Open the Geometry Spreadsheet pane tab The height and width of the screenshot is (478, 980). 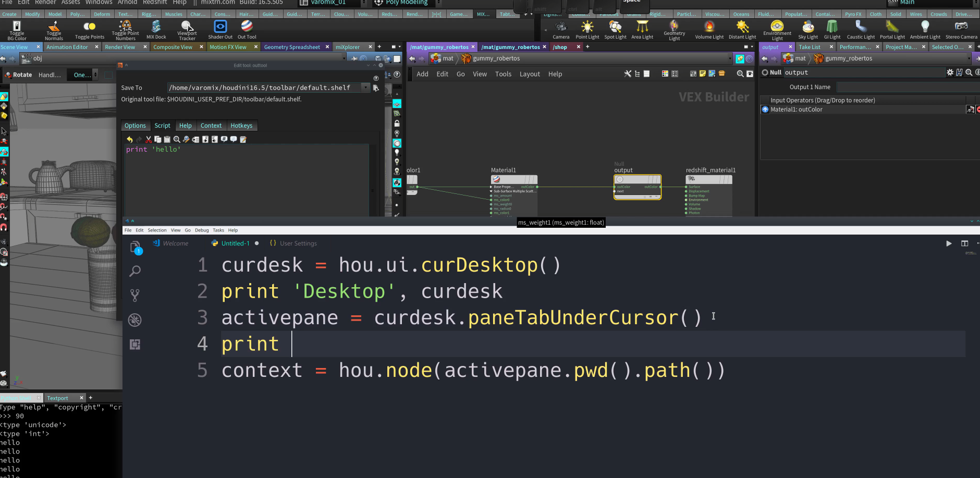click(292, 47)
